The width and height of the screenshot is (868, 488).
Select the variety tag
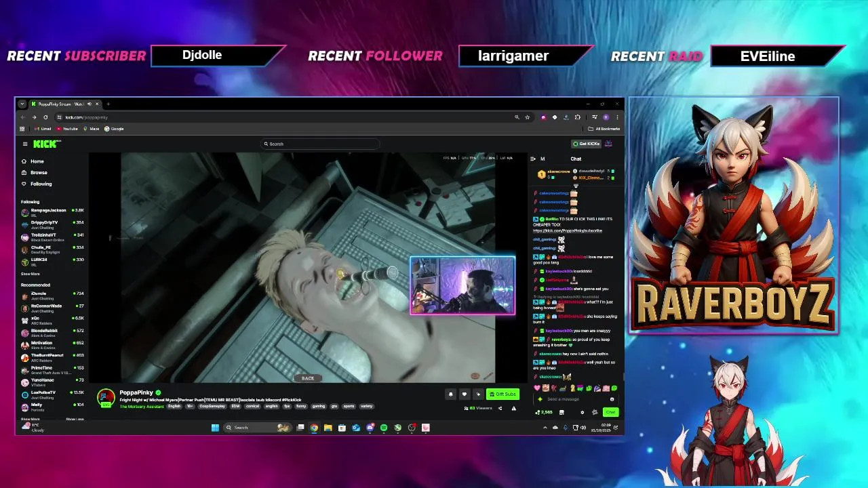(366, 406)
